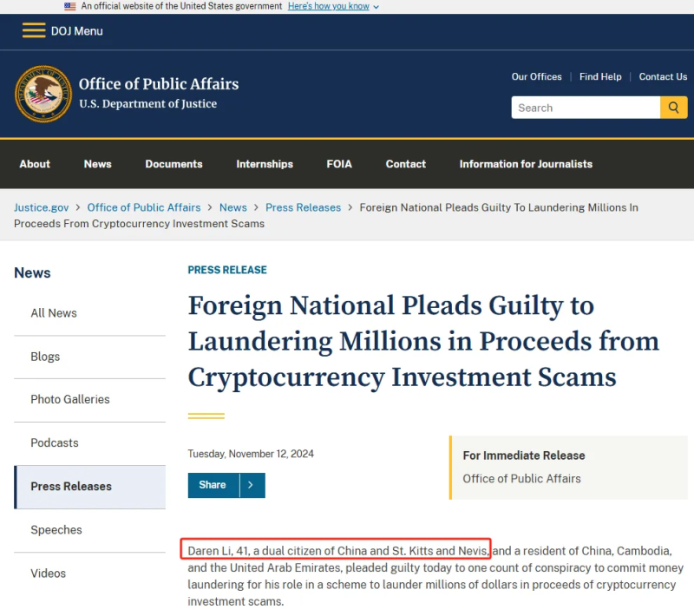This screenshot has width=694, height=616.
Task: Follow the Justice.gov breadcrumb link
Action: (x=41, y=207)
